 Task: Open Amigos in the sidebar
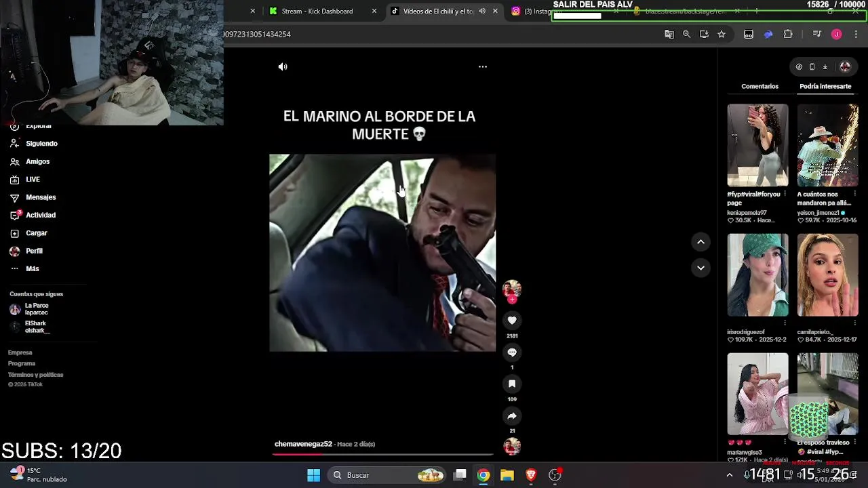(x=30, y=161)
